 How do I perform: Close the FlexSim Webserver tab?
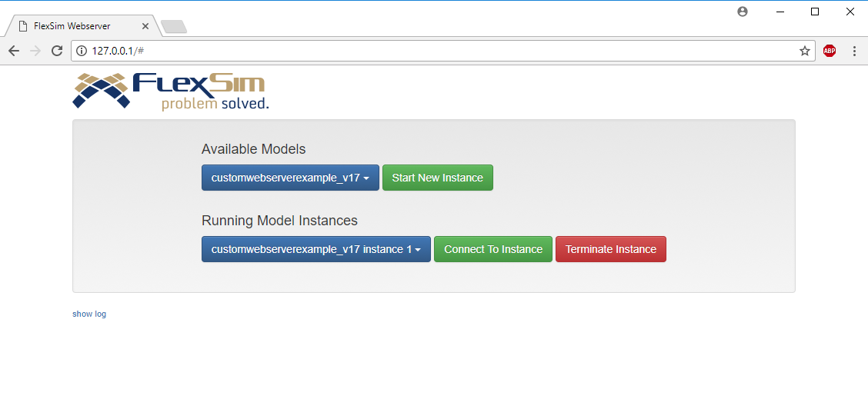145,26
